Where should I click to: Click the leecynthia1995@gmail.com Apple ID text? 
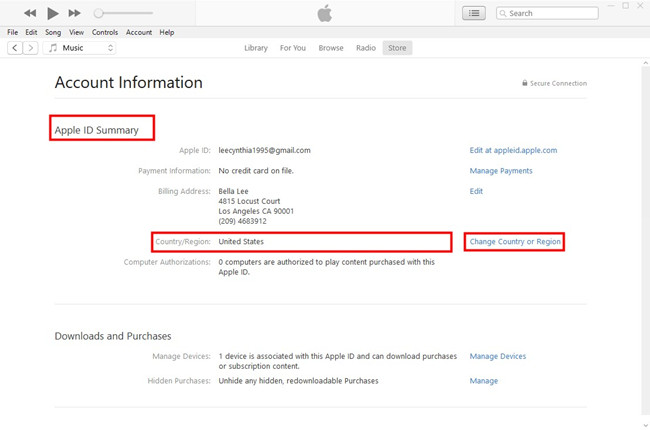coord(264,151)
